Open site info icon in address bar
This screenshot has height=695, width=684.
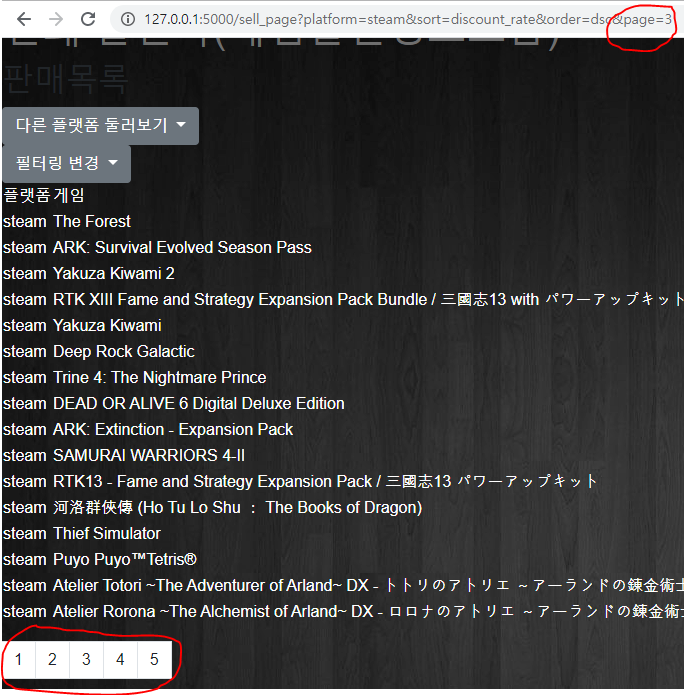point(128,19)
